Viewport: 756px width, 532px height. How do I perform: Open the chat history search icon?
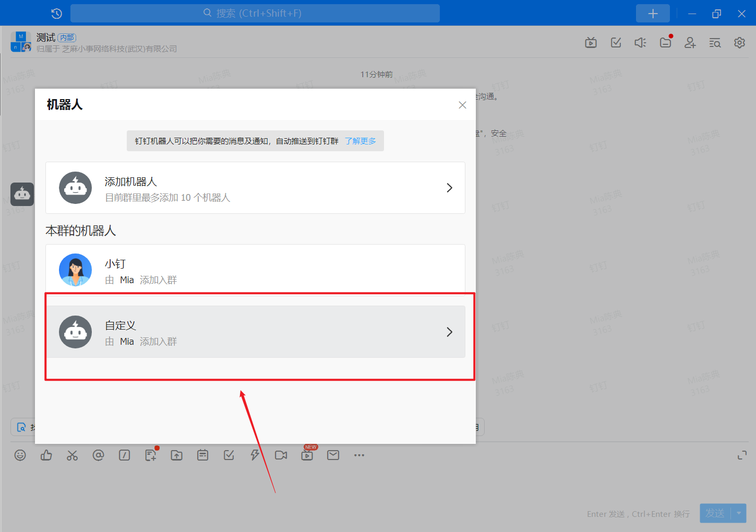(x=715, y=43)
